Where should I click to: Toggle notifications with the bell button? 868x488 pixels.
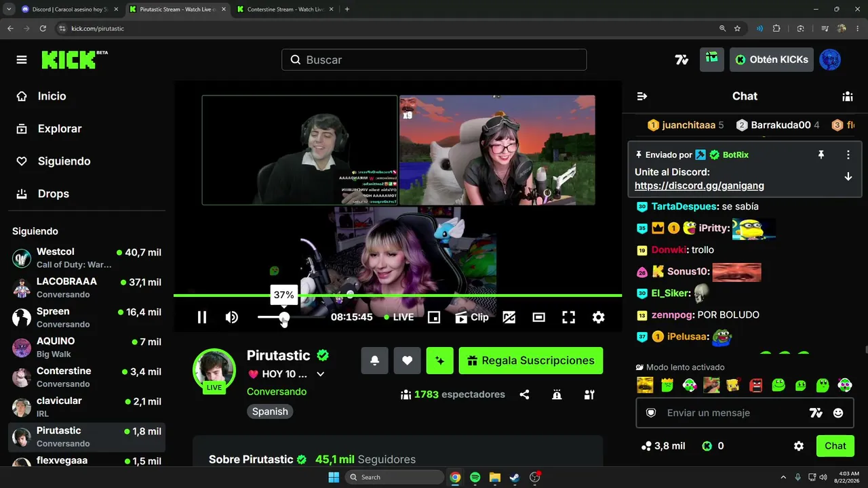[374, 361]
